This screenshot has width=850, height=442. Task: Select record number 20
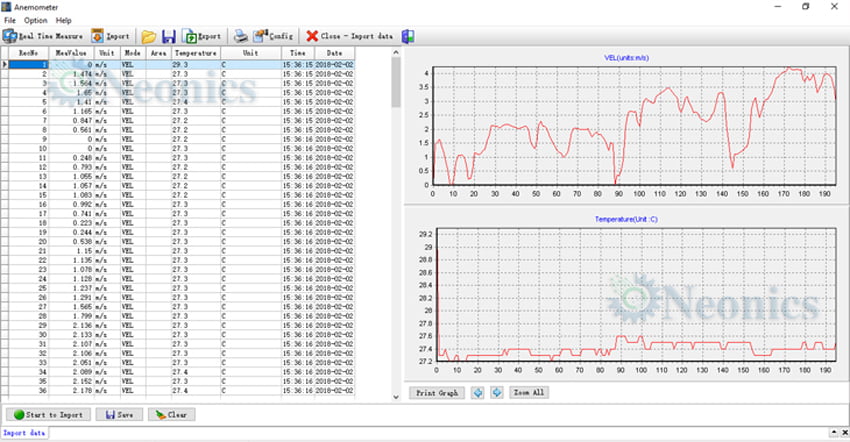(29, 241)
